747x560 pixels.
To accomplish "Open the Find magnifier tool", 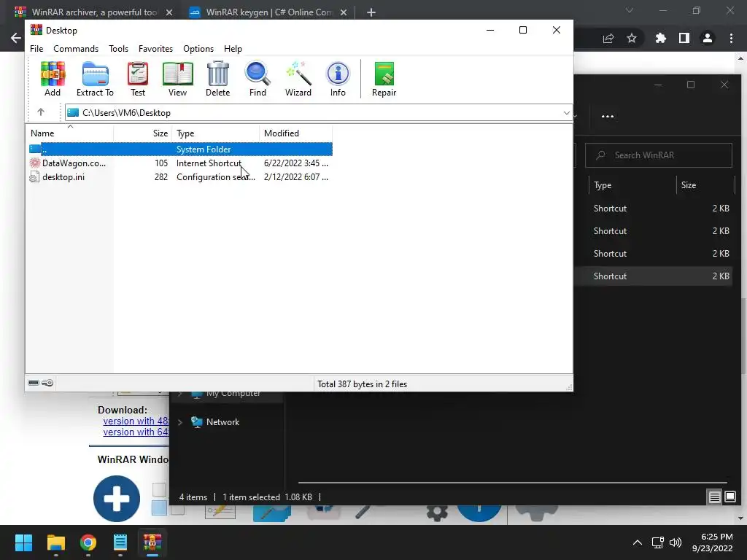I will click(258, 79).
